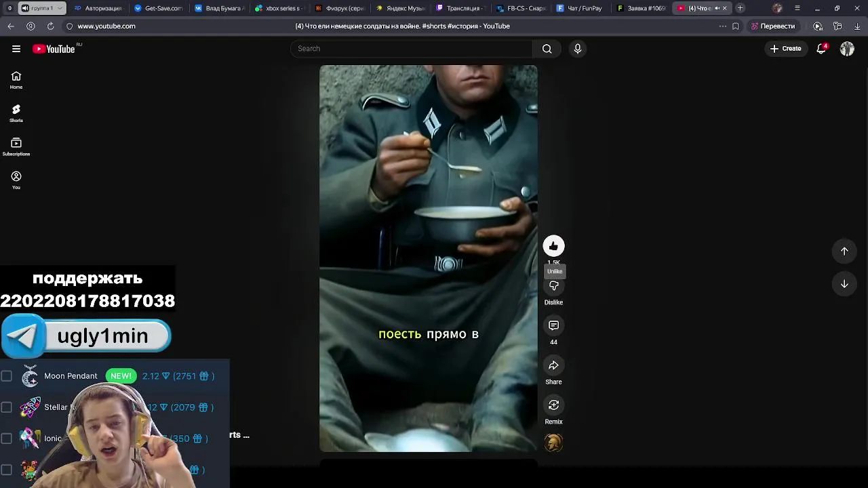The height and width of the screenshot is (488, 868).
Task: Click the magnifier search button
Action: [x=547, y=49]
